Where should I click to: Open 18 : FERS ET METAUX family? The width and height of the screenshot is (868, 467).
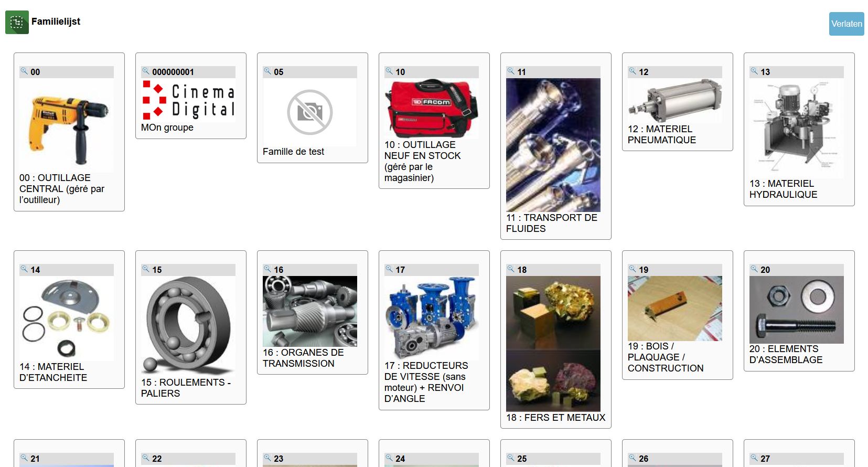(556, 418)
